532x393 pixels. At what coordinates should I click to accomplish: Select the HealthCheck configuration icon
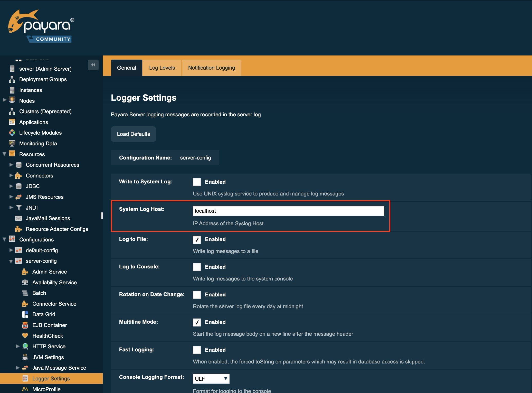click(x=25, y=336)
